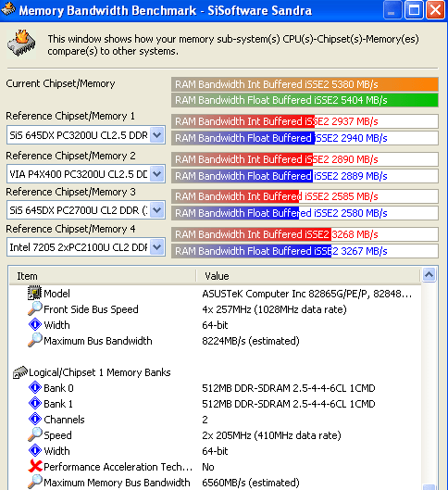Click the Model row motherboard icon

point(34,293)
